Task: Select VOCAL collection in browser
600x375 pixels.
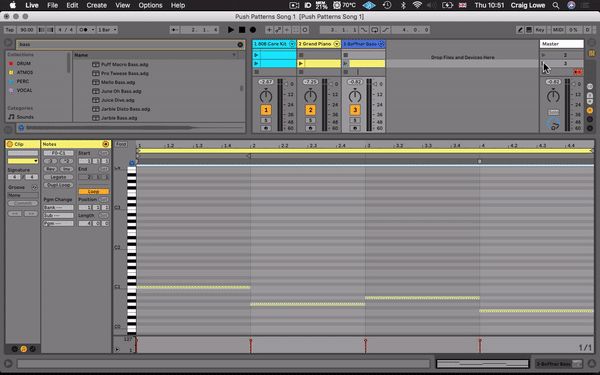Action: pos(24,90)
